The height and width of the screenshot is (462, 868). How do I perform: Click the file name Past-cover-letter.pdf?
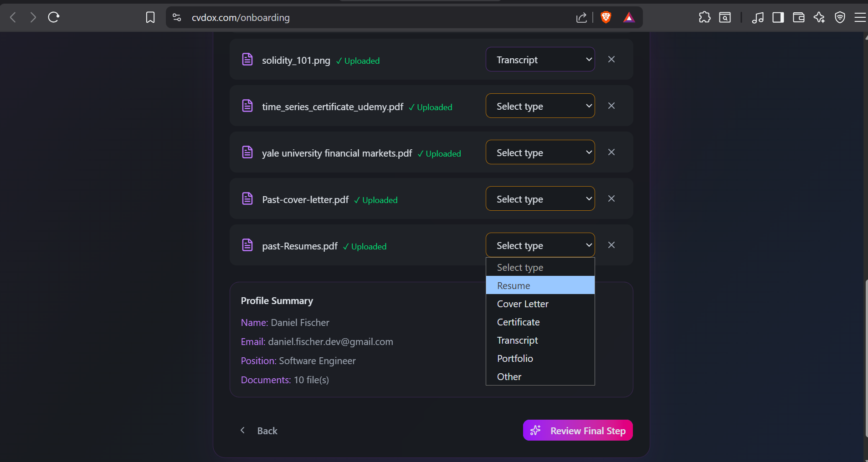coord(305,199)
